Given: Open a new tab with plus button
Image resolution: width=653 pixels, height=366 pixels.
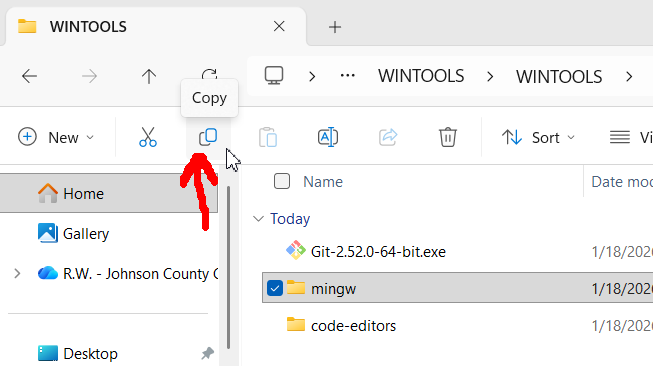Looking at the screenshot, I should pos(335,27).
